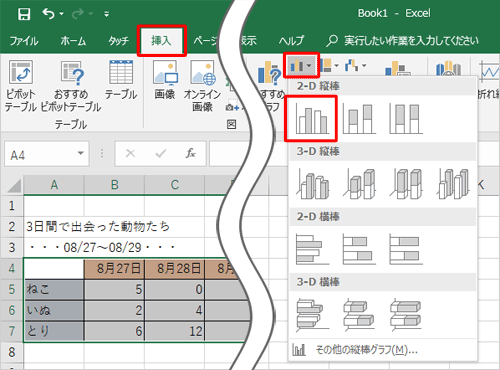Click the 8月27日 header cell
The width and height of the screenshot is (500, 370).
tap(114, 268)
